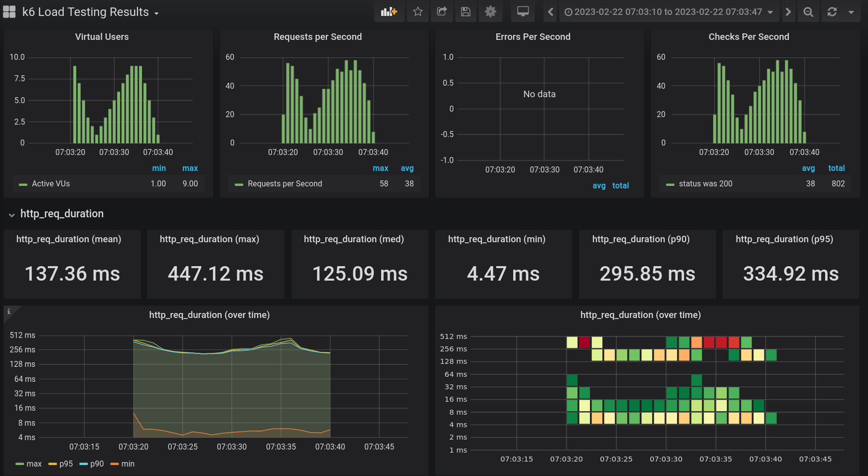Click the Active VUs green color swatch

coord(23,184)
